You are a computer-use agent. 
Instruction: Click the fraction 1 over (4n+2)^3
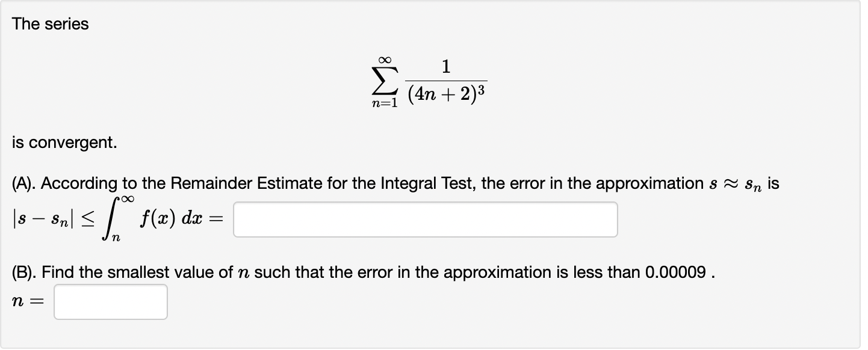[446, 82]
